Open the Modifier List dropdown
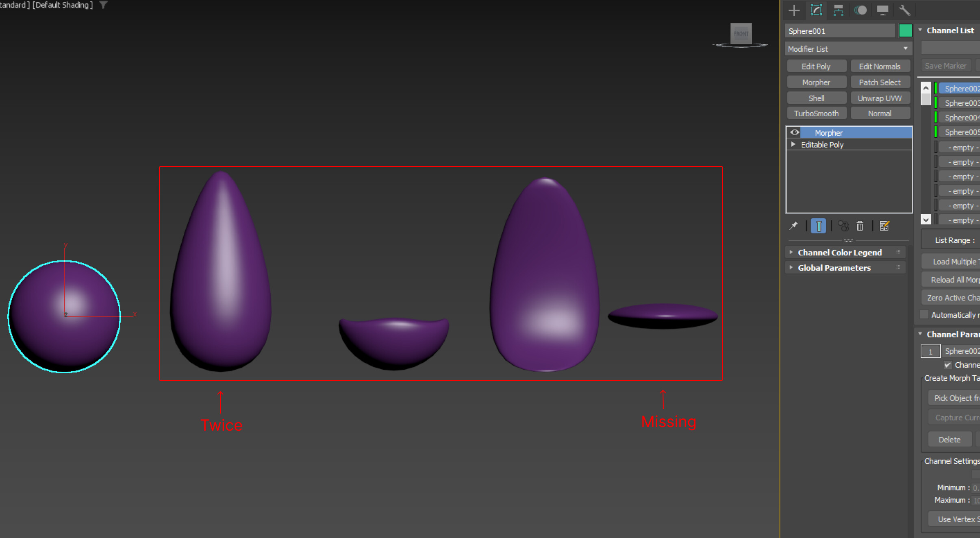 click(x=848, y=49)
